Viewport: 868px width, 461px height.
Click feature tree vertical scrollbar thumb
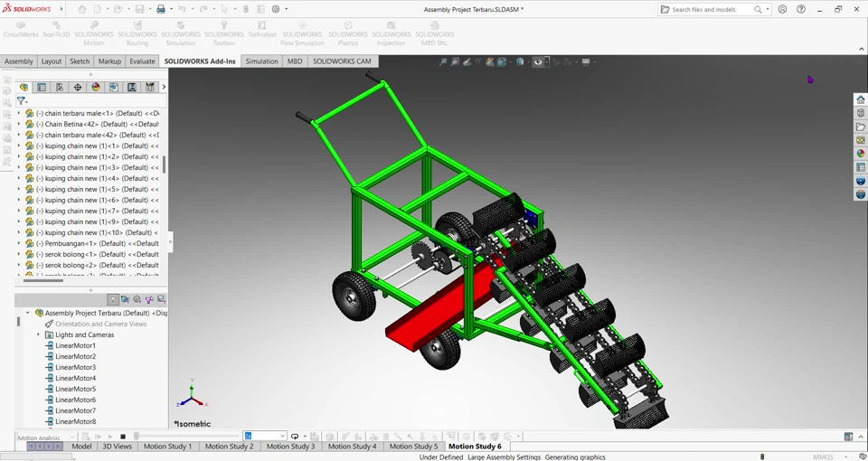pos(164,165)
